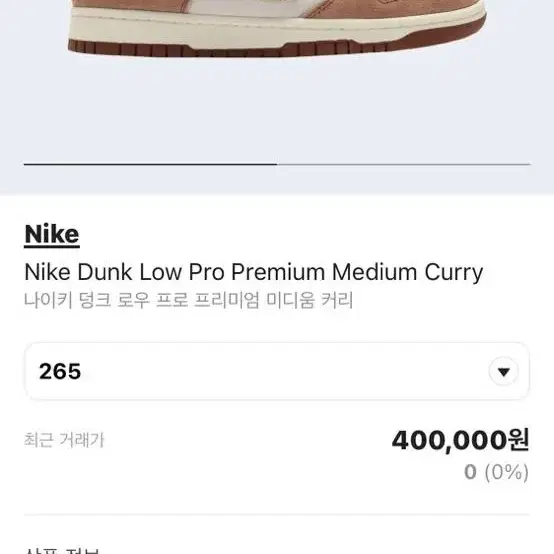Screen dimensions: 554x554
Task: Select the first image indicator segment
Action: 151,164
